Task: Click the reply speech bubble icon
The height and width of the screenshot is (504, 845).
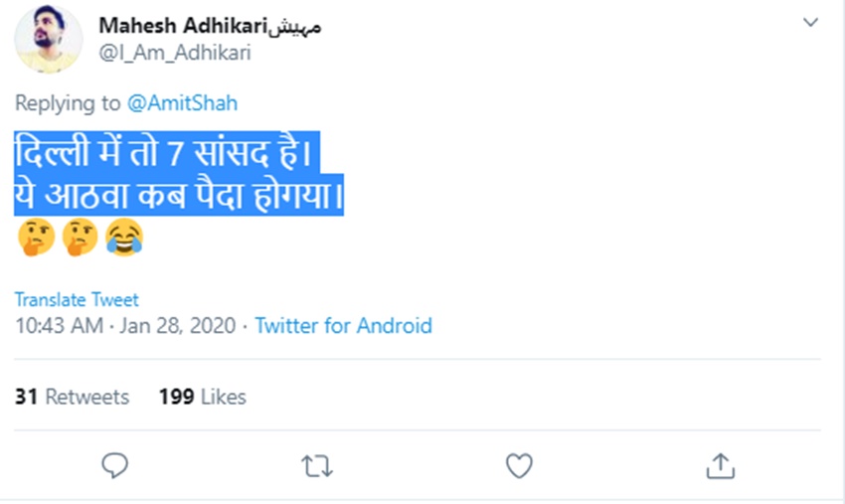Action: [116, 464]
